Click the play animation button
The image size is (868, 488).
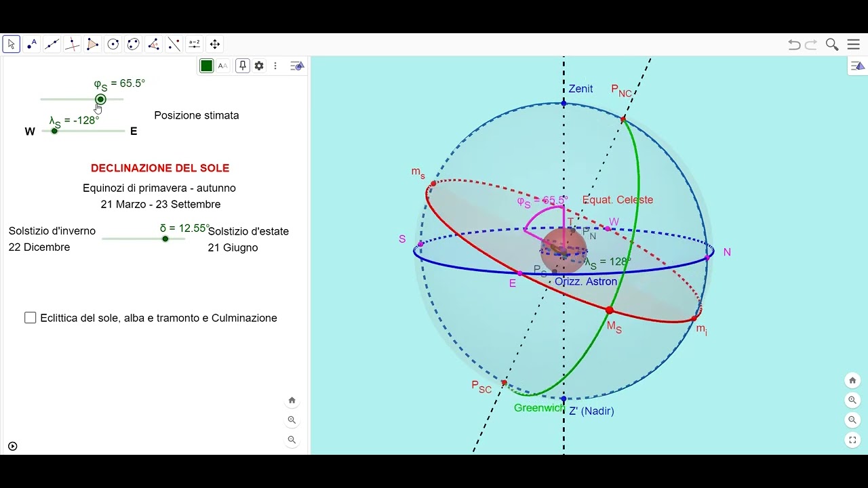coord(12,446)
